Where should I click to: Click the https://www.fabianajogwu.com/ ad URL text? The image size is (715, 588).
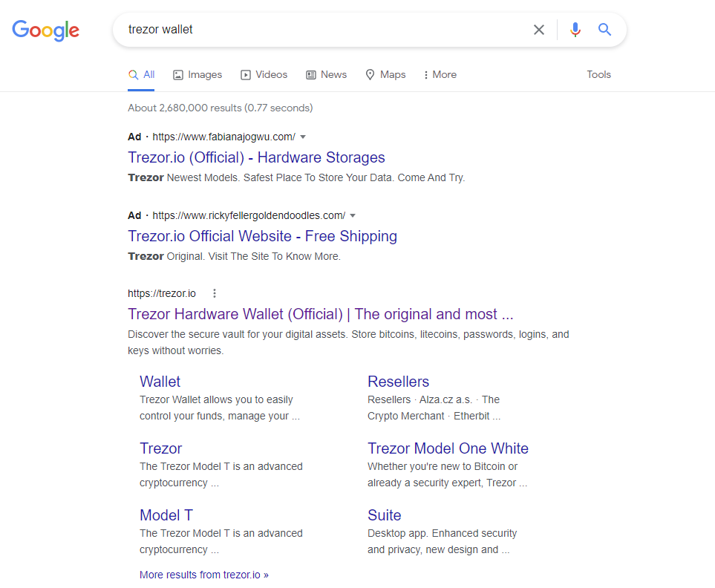pyautogui.click(x=224, y=137)
